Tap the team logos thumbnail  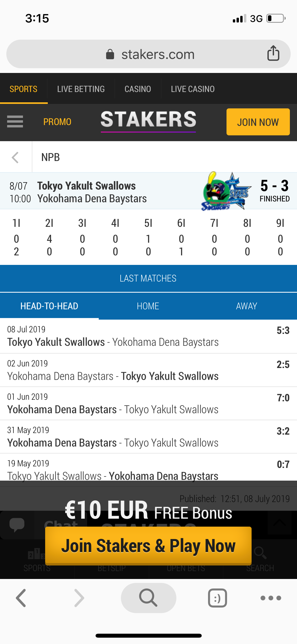point(227,191)
